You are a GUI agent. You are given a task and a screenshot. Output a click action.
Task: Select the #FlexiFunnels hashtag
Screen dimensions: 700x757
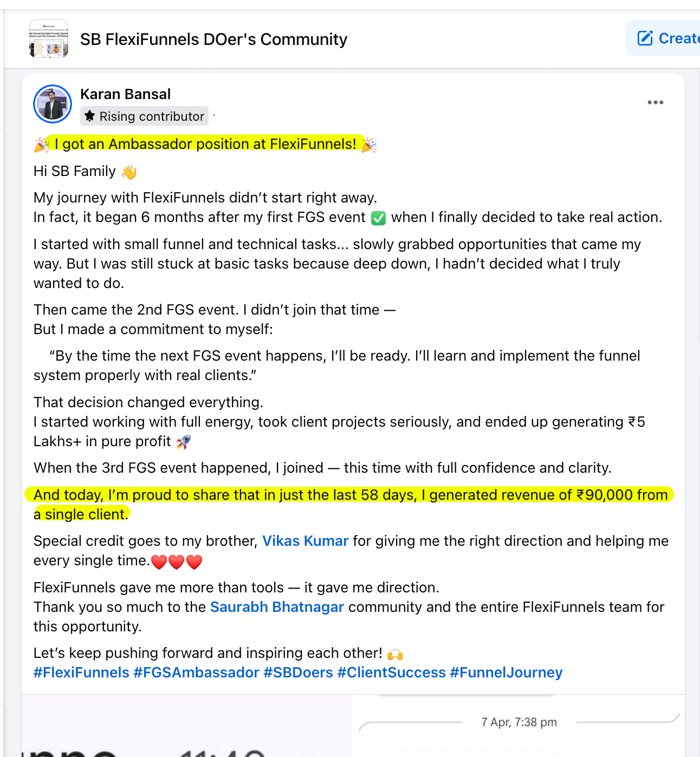(81, 673)
